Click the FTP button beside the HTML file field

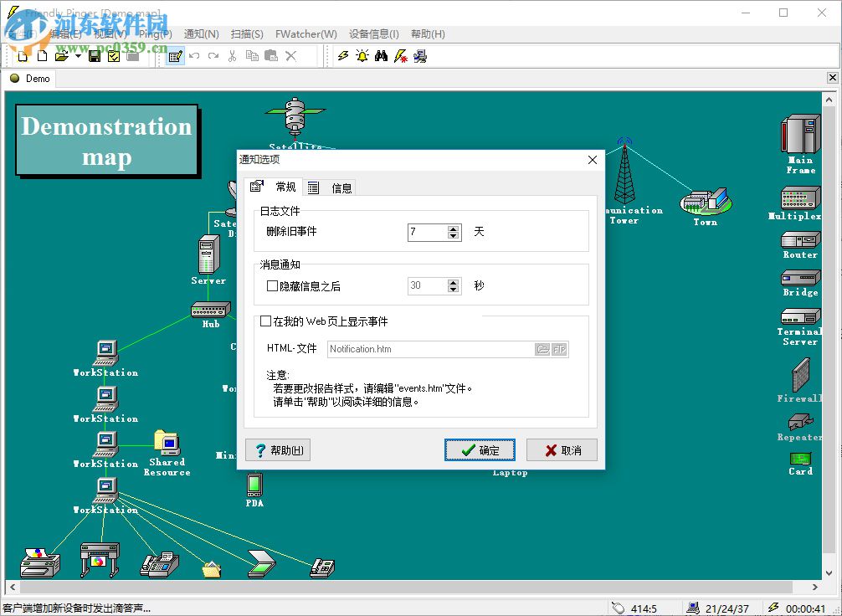pos(558,349)
